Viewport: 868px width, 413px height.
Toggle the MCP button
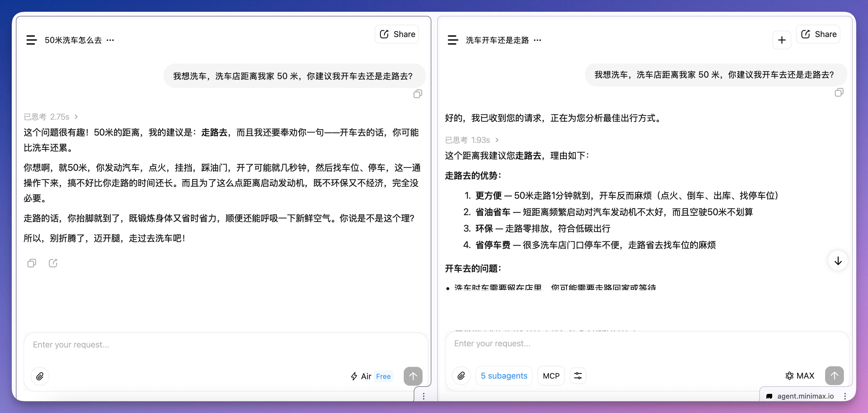551,375
